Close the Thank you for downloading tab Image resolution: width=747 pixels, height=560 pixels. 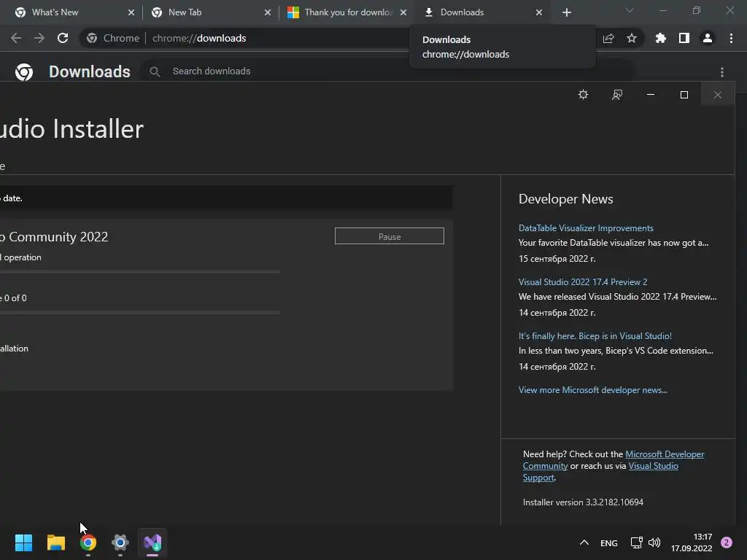(x=403, y=13)
